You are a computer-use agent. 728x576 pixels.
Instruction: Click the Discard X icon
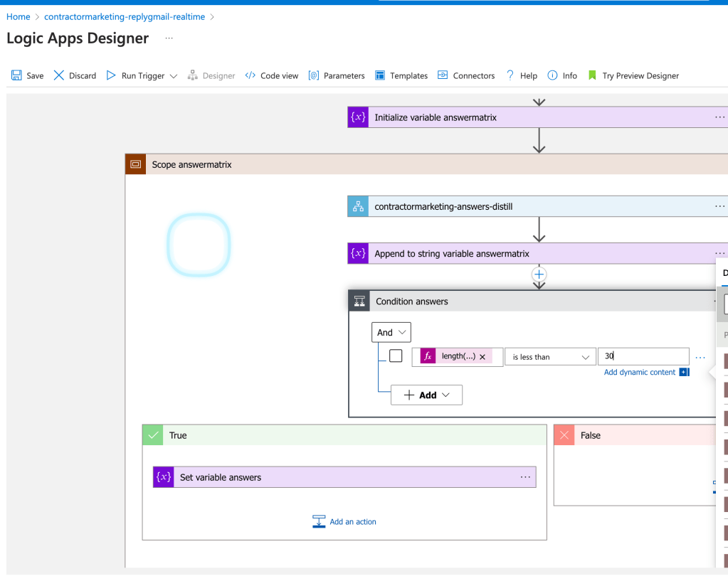click(x=58, y=75)
